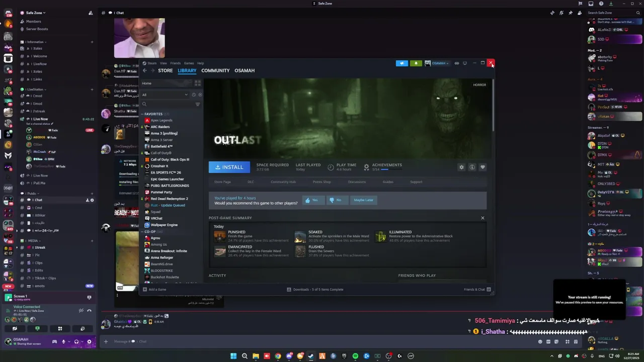Click the Achievements trophy icon for Outlast
The width and height of the screenshot is (644, 362).
[366, 167]
